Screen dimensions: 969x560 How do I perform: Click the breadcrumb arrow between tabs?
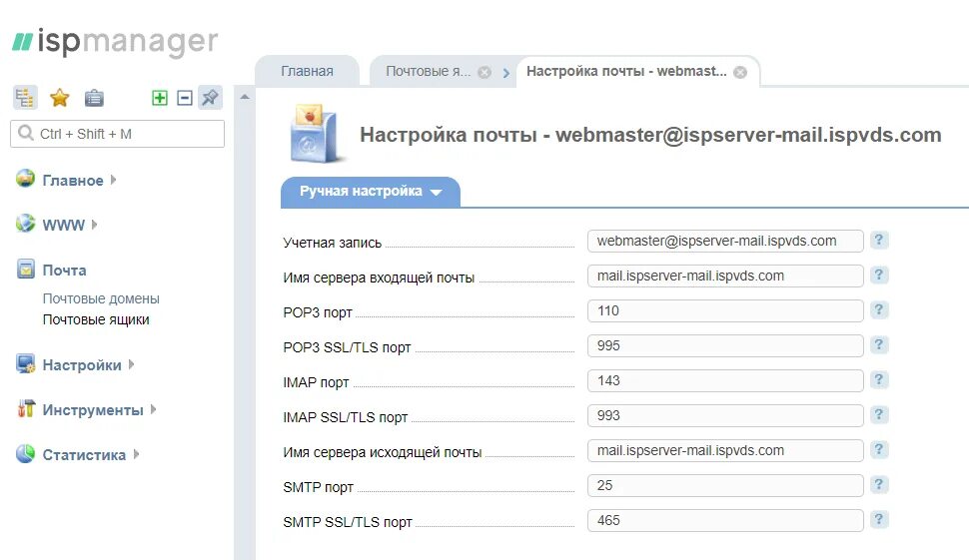(506, 73)
